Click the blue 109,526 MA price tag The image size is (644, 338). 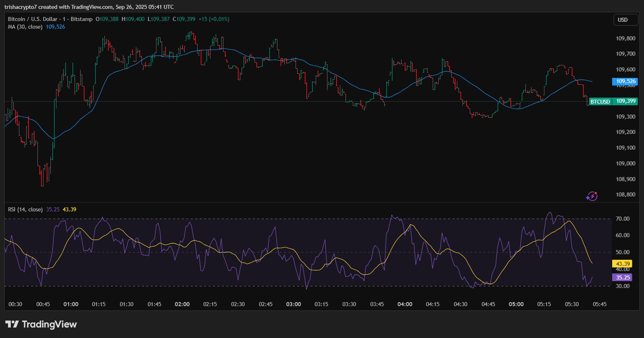pos(625,81)
